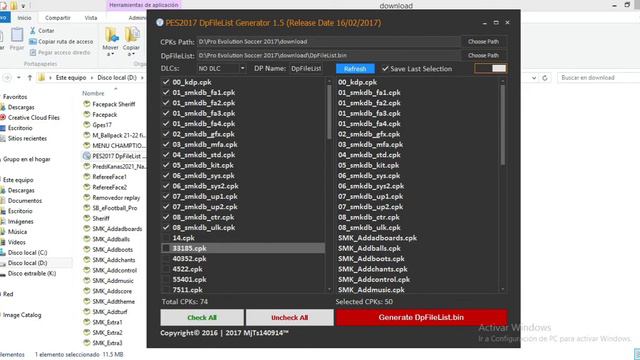Click the Uncheck All button
The width and height of the screenshot is (640, 360).
(289, 318)
